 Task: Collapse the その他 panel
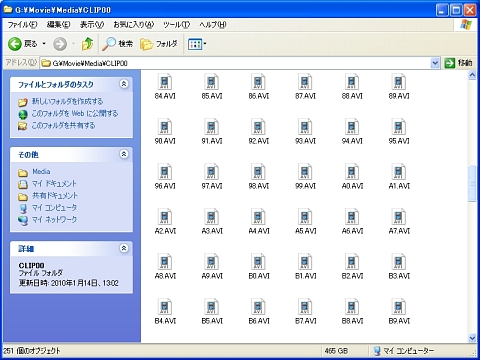124,154
